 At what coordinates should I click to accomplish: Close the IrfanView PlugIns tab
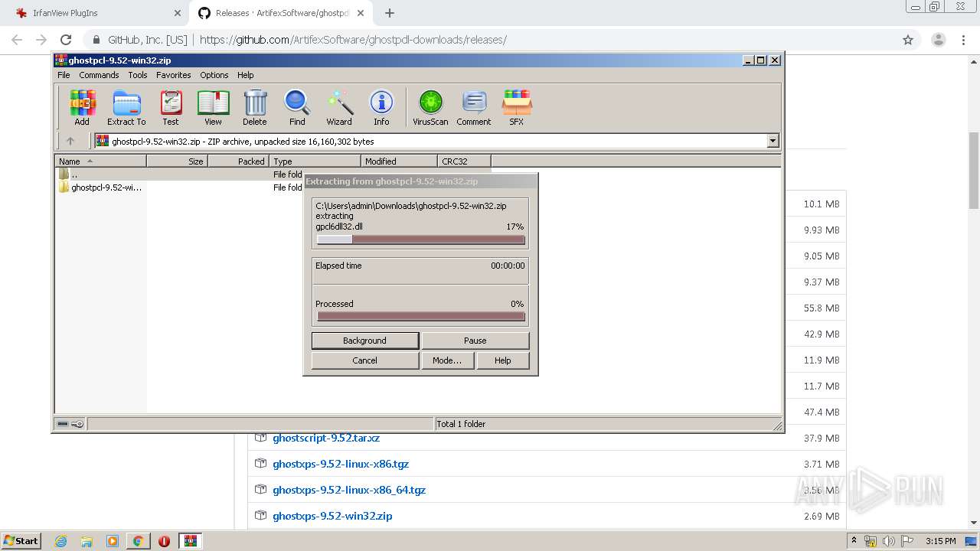177,13
